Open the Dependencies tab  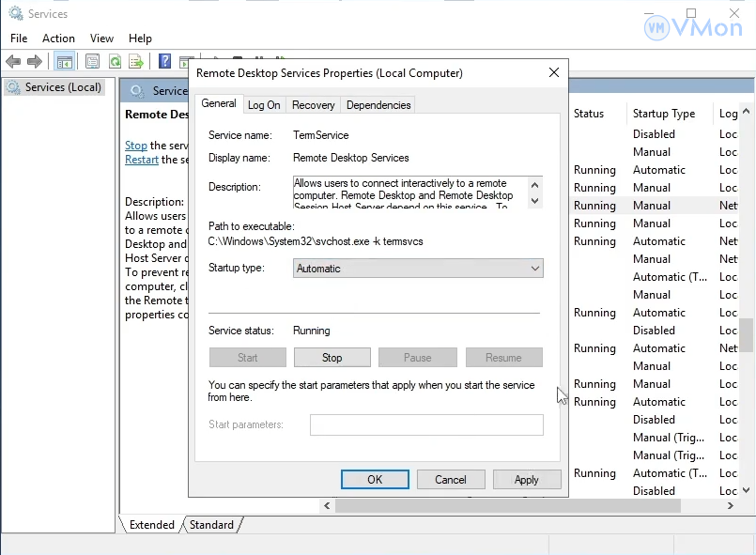point(378,105)
